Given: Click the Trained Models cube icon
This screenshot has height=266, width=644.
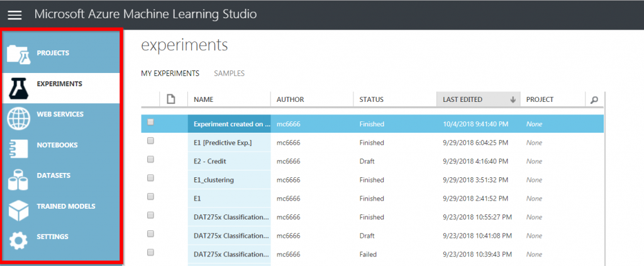Looking at the screenshot, I should click(18, 208).
